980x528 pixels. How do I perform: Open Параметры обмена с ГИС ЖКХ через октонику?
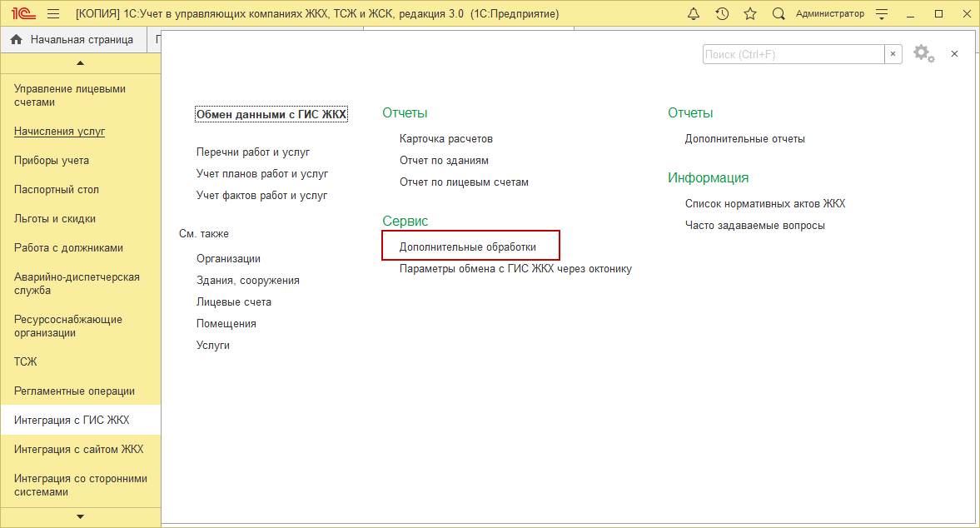[515, 269]
